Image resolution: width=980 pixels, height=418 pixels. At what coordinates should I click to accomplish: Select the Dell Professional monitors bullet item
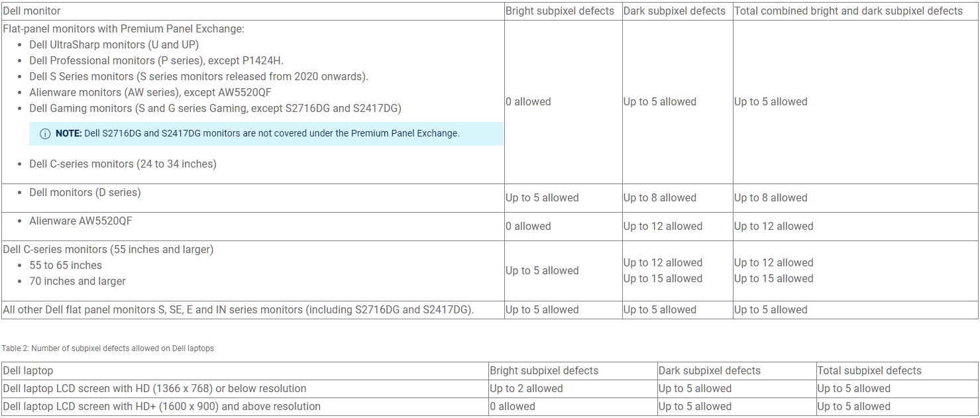[156, 61]
